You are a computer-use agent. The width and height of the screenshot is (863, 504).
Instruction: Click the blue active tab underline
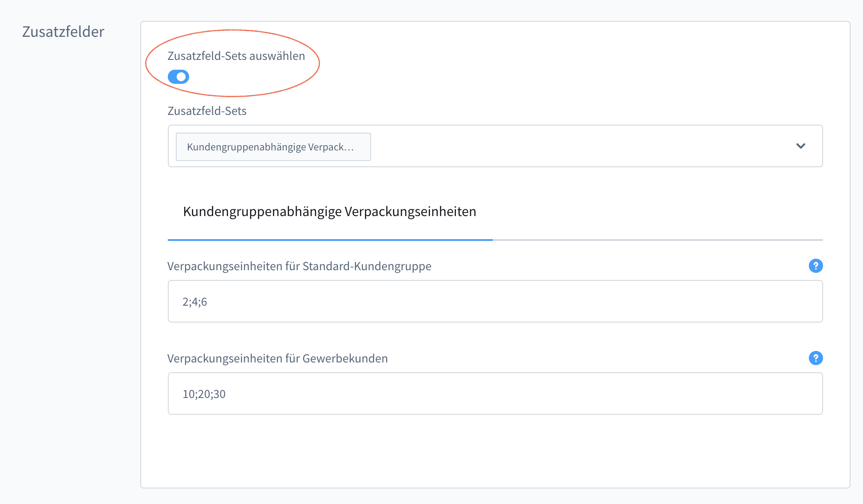tap(330, 240)
